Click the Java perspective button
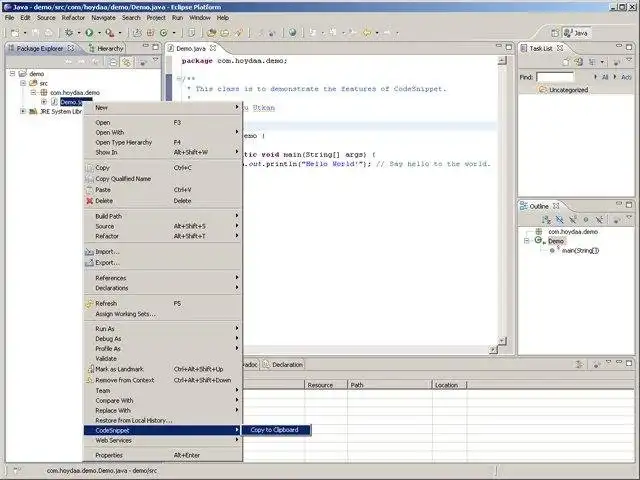 tap(576, 33)
